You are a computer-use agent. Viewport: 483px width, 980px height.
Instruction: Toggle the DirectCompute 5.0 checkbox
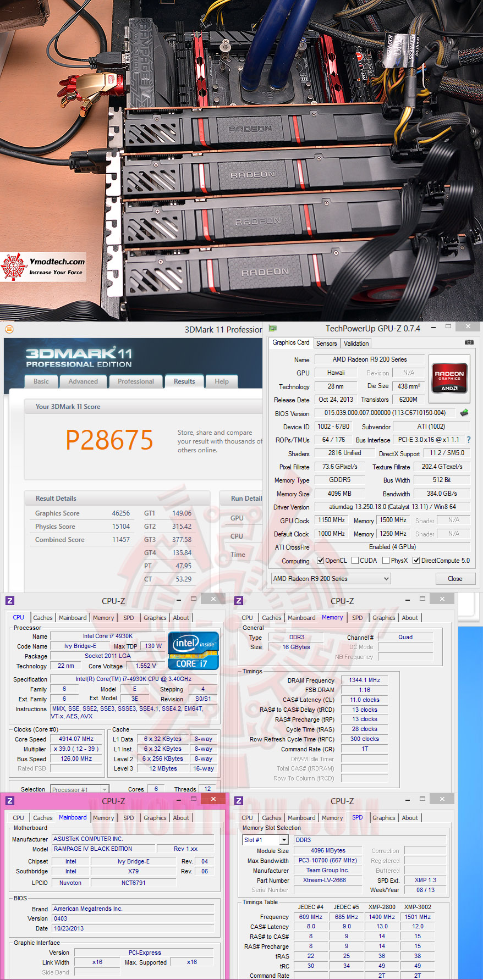416,561
